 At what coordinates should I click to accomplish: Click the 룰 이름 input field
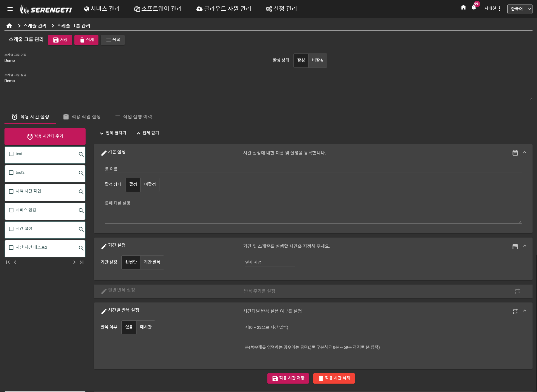tap(313, 169)
